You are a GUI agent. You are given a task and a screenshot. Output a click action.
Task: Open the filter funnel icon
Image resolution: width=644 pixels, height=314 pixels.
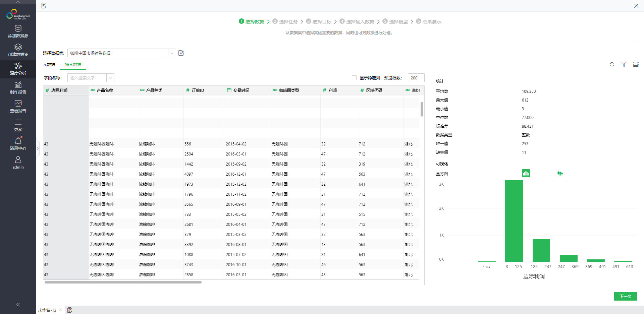[x=624, y=64]
